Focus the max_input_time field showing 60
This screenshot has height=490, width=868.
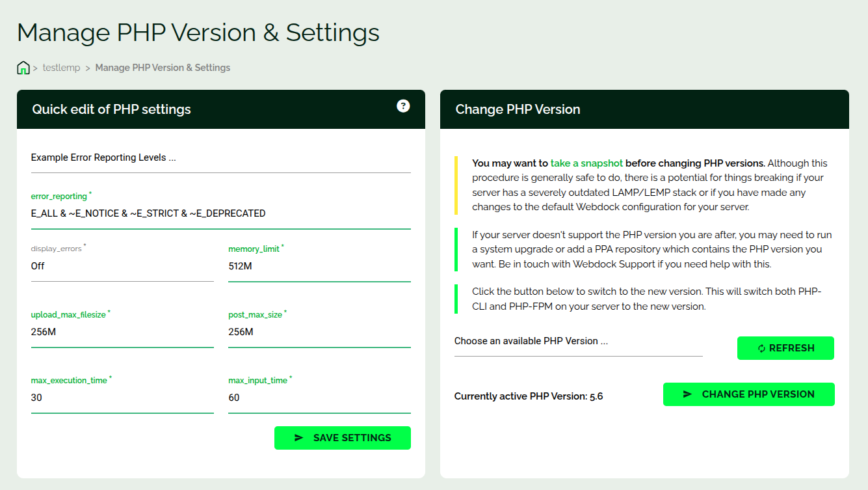pos(319,398)
